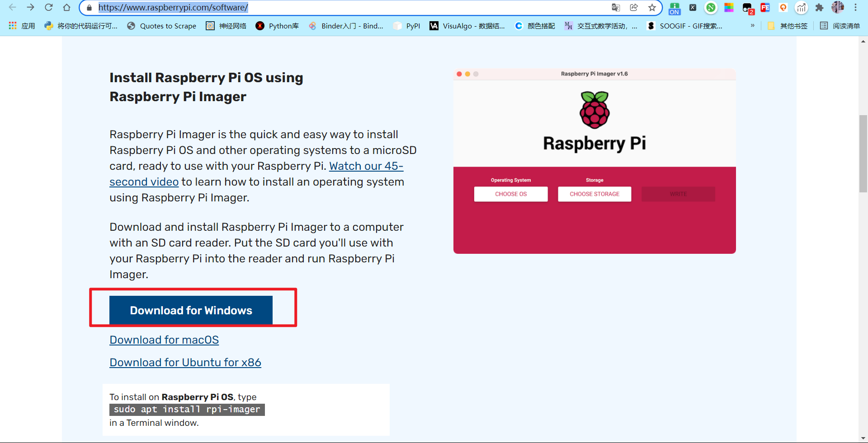The height and width of the screenshot is (443, 868).
Task: Open the SOOGIF GIF搜索 bookmark
Action: click(x=684, y=26)
